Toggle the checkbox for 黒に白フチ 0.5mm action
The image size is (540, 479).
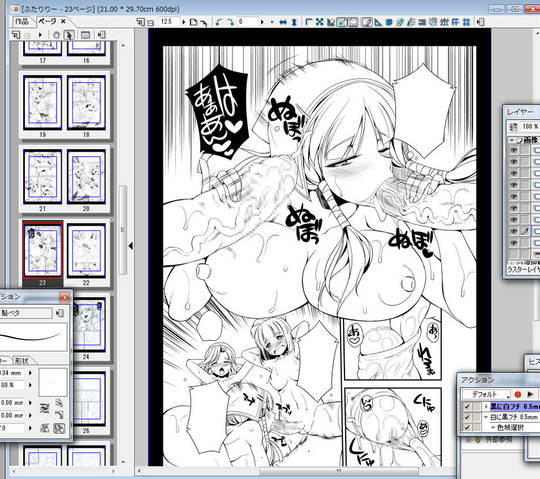(467, 406)
